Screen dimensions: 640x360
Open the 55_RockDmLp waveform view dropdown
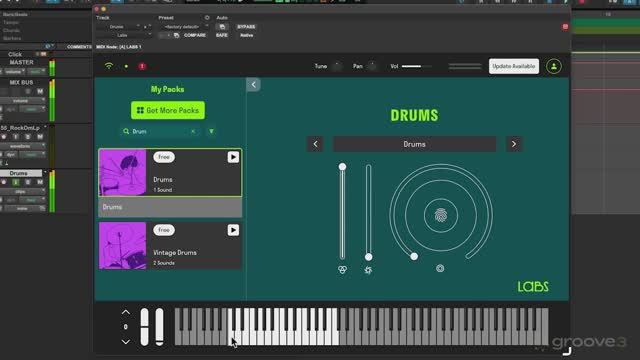pyautogui.click(x=22, y=146)
